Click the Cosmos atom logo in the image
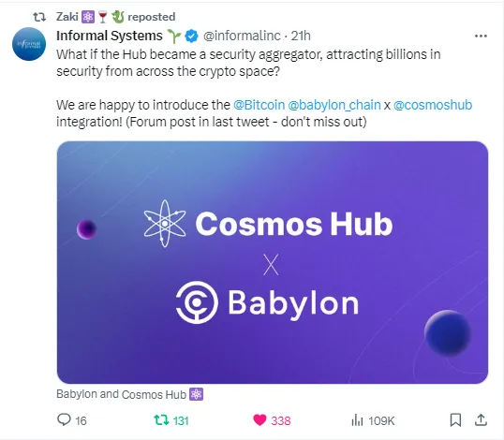This screenshot has height=440, width=504. tap(165, 224)
